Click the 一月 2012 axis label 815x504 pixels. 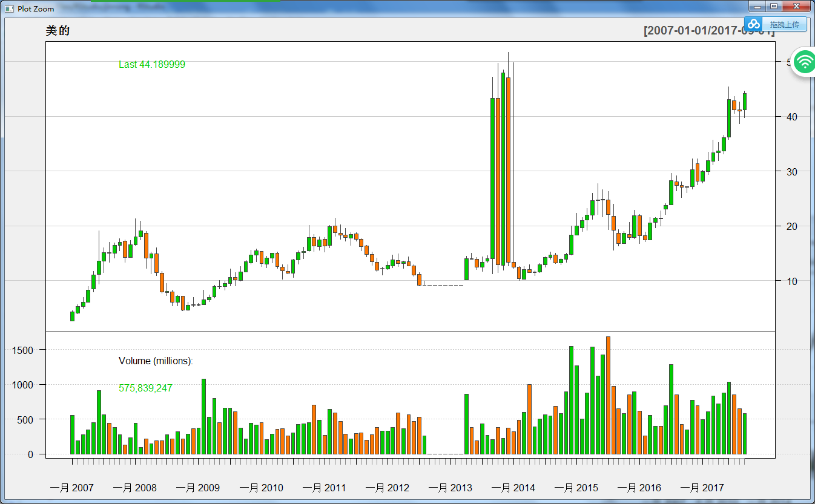(388, 488)
